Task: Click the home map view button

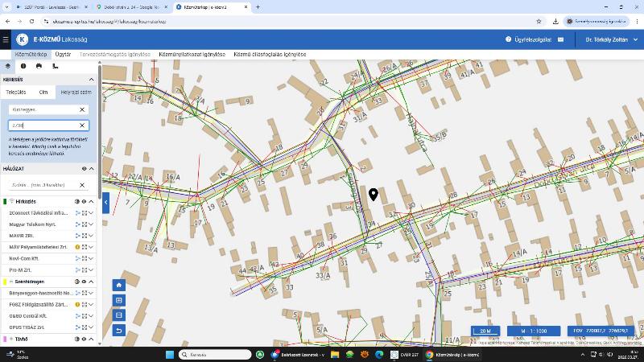Action: (x=119, y=285)
